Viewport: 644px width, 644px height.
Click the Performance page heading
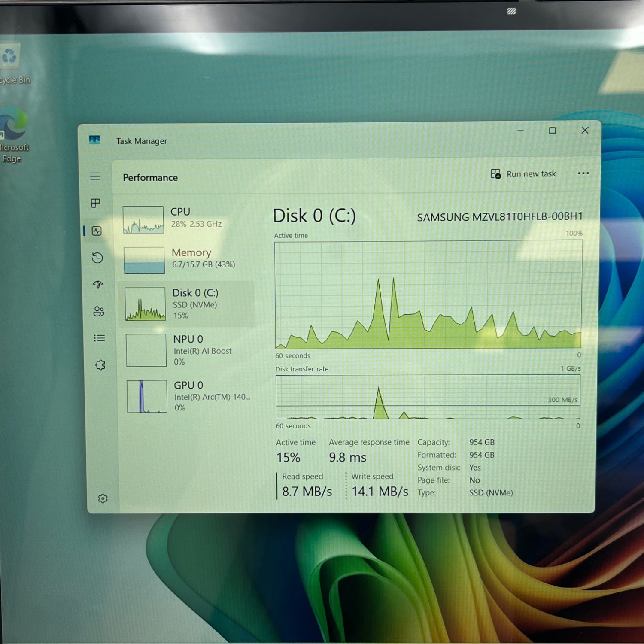point(150,178)
